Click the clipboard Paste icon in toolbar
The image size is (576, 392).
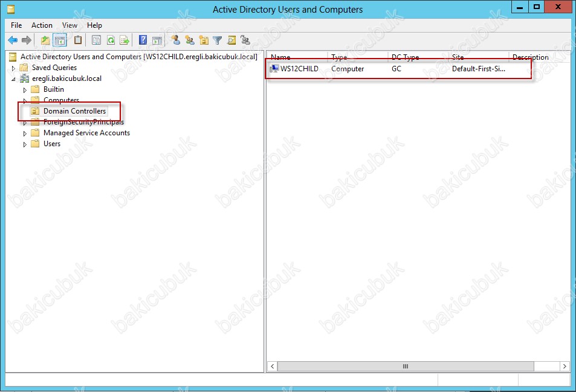[x=77, y=40]
